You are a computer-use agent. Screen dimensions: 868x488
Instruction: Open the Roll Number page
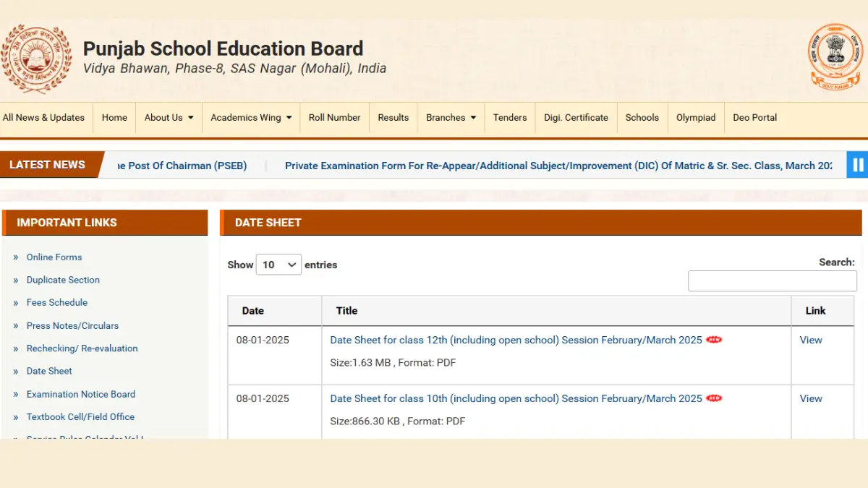[x=334, y=117]
